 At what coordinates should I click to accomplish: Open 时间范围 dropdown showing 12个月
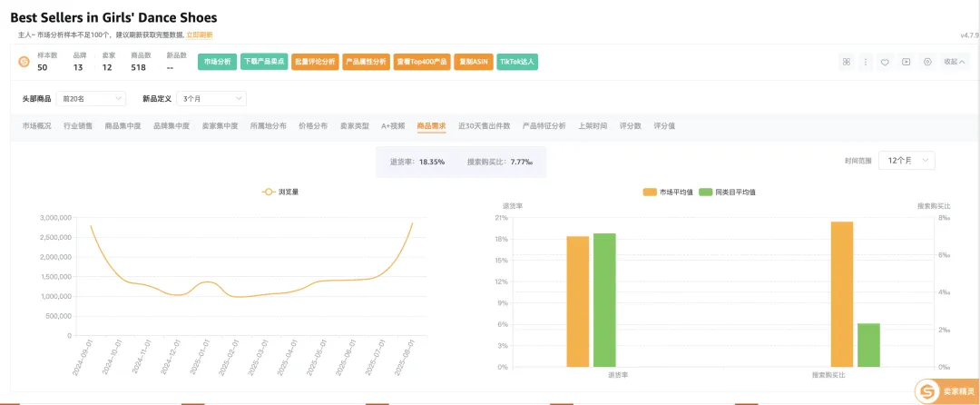[906, 161]
